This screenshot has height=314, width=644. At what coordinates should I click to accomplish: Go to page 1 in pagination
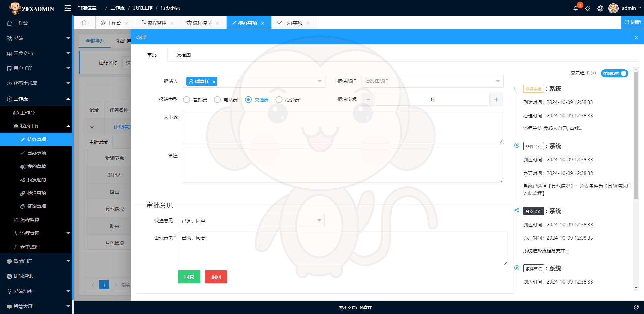coord(104,285)
